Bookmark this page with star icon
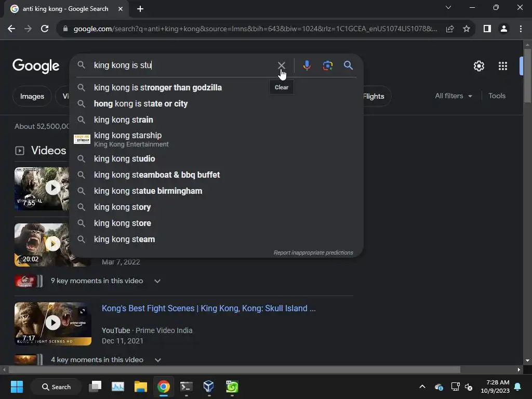The height and width of the screenshot is (399, 532). tap(467, 29)
